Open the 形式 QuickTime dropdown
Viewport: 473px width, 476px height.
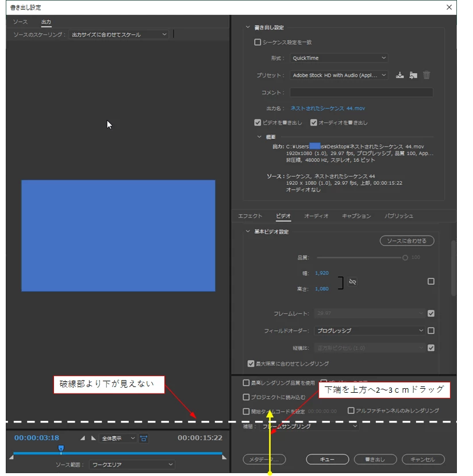tap(339, 58)
